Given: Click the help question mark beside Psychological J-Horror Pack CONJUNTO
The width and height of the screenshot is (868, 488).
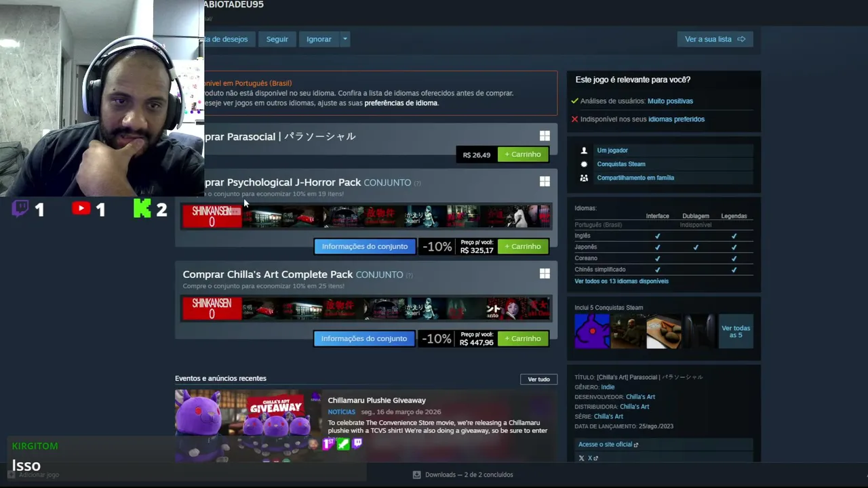Looking at the screenshot, I should click(x=417, y=183).
